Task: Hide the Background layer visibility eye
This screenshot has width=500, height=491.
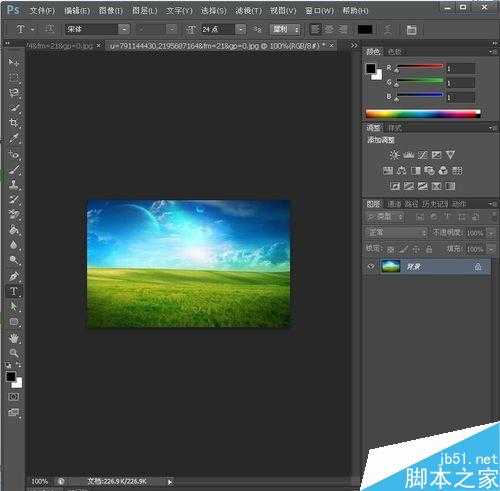Action: tap(371, 267)
